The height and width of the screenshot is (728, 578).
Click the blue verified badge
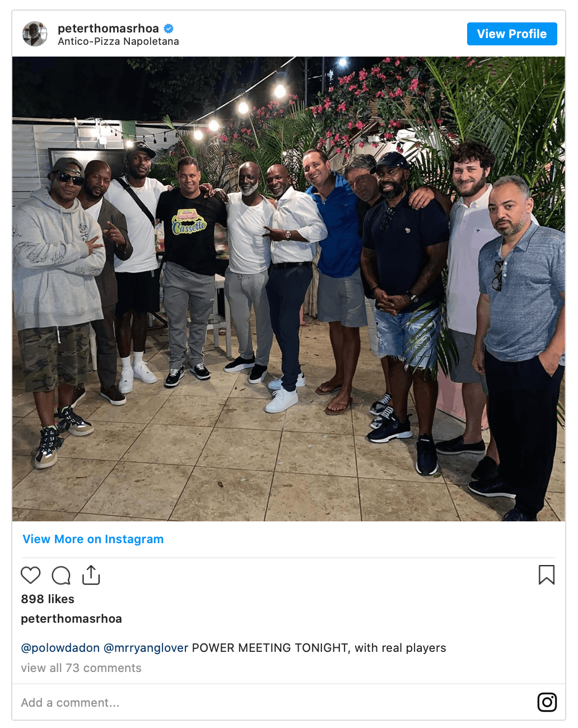(169, 28)
